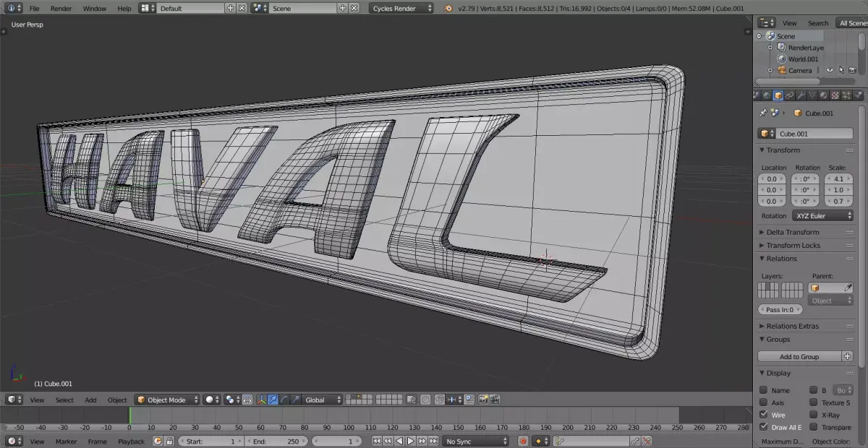Open the viewport shading selector

(x=211, y=400)
